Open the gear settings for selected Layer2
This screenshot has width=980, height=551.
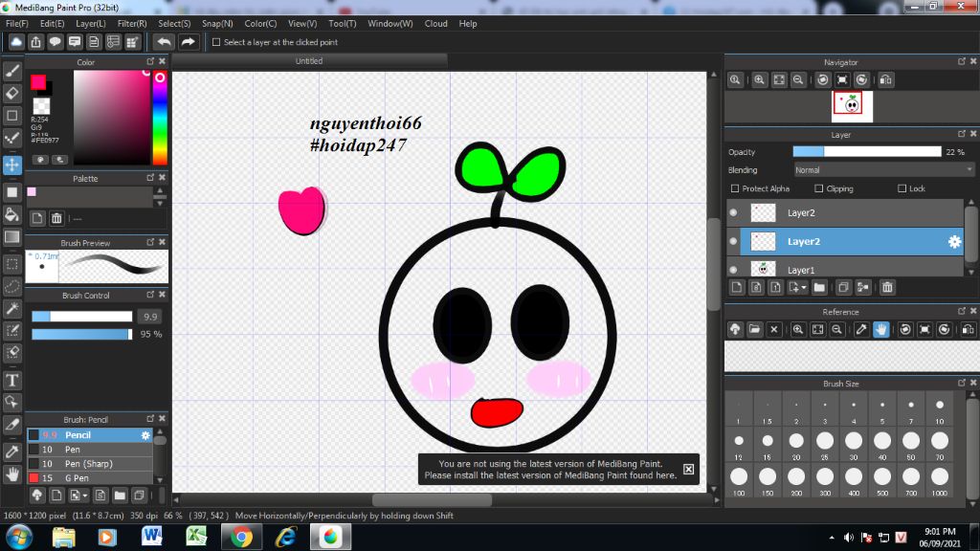[953, 242]
